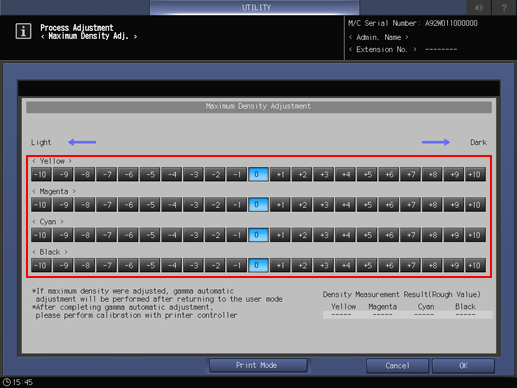Set Yellow density to +7

[x=410, y=174]
